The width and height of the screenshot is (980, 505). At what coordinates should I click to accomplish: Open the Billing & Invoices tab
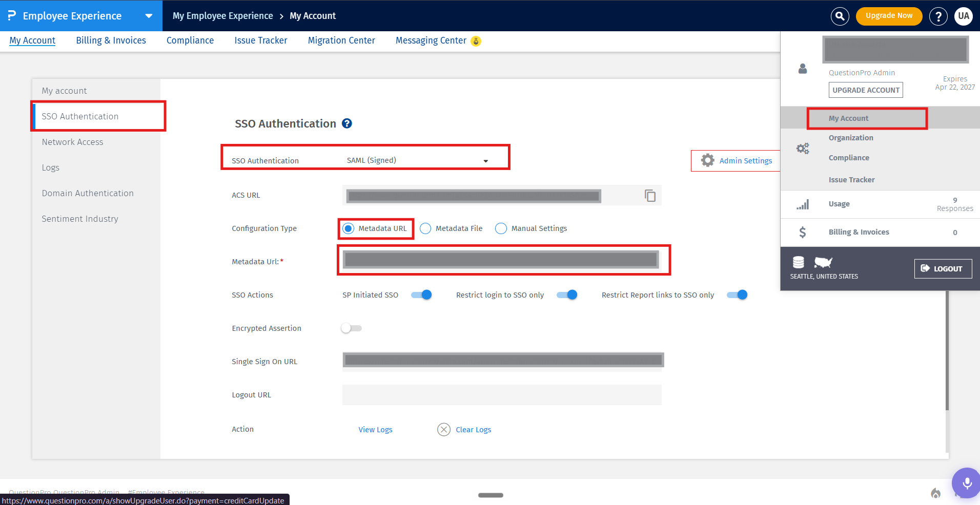click(111, 40)
